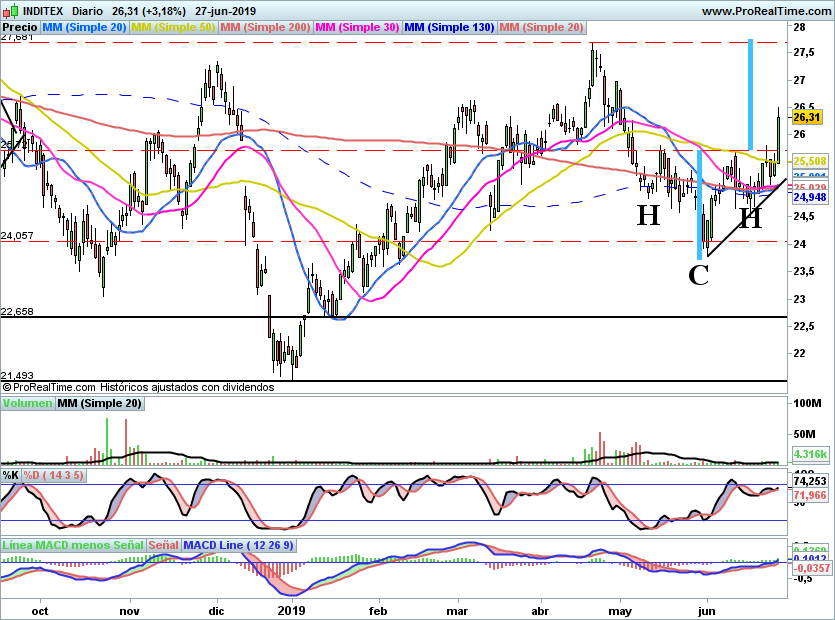Click the yellow 25,508 price tag
This screenshot has height=620, width=835.
click(810, 161)
